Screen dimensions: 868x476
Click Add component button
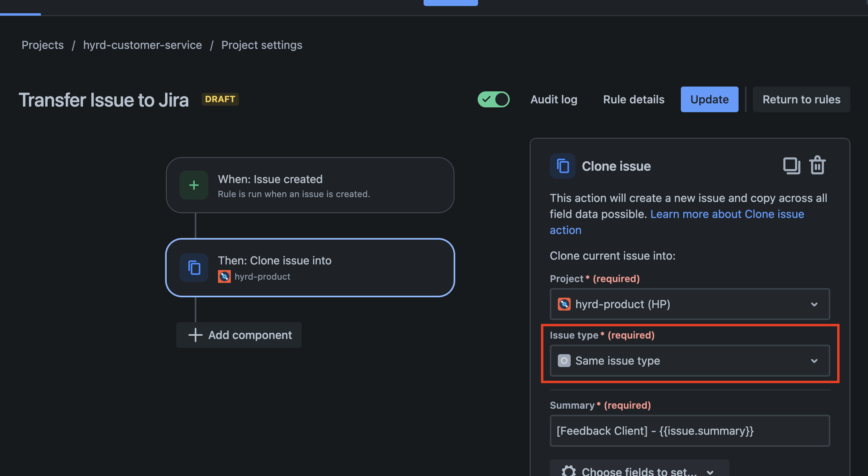[239, 335]
